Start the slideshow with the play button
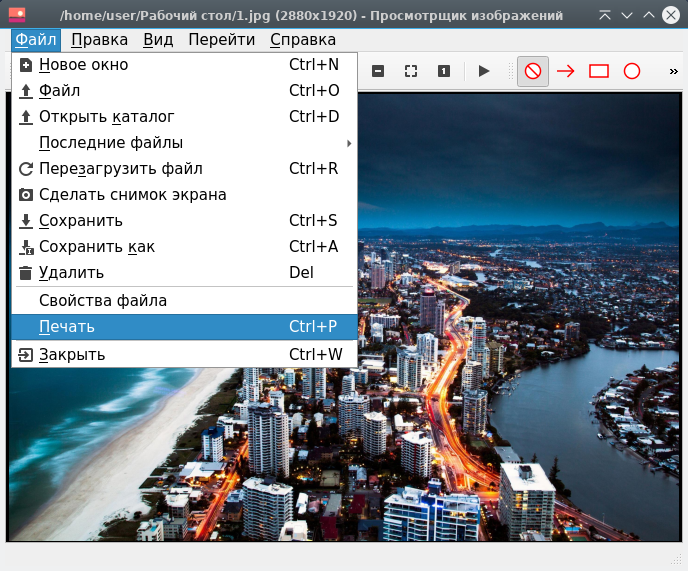Screen dimensions: 688x571 point(484,71)
